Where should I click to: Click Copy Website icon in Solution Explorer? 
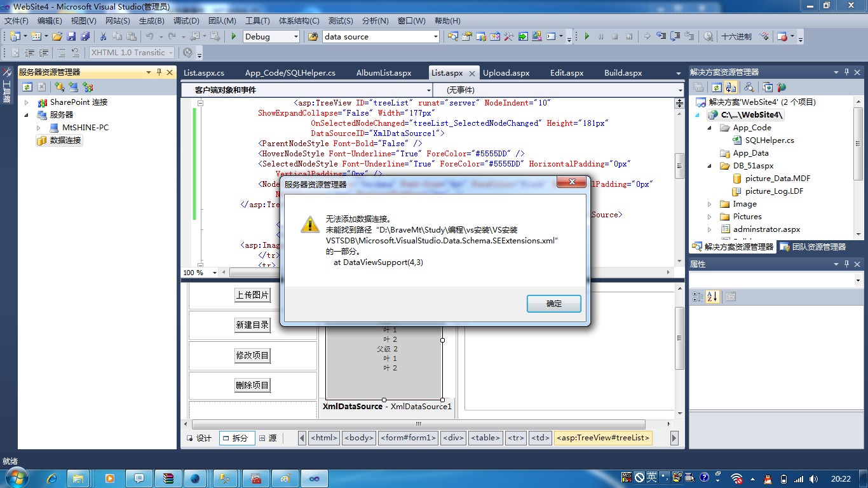[768, 87]
